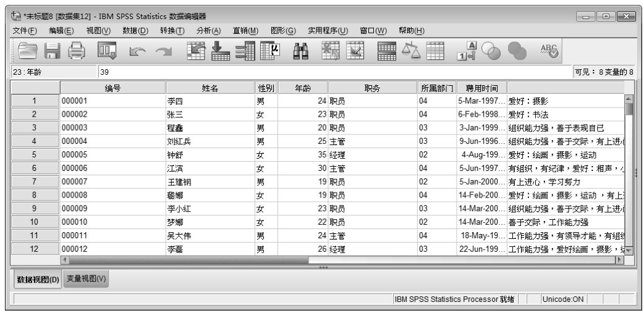Screen dimensions: 644x313
Task: Click the cell 爱好：书法
Action: [x=566, y=114]
